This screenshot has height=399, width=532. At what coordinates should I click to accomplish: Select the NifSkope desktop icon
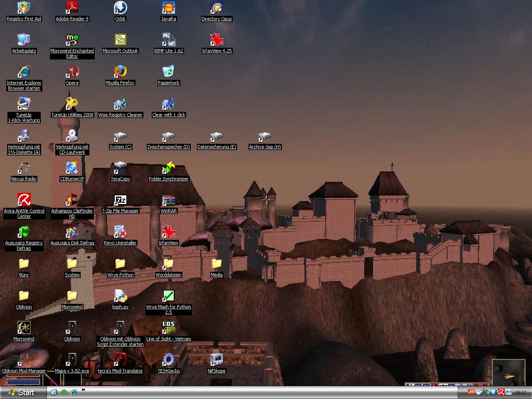[x=217, y=360]
